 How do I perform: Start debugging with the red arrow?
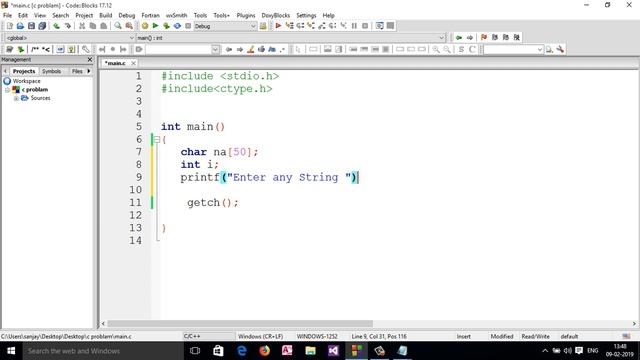(278, 26)
